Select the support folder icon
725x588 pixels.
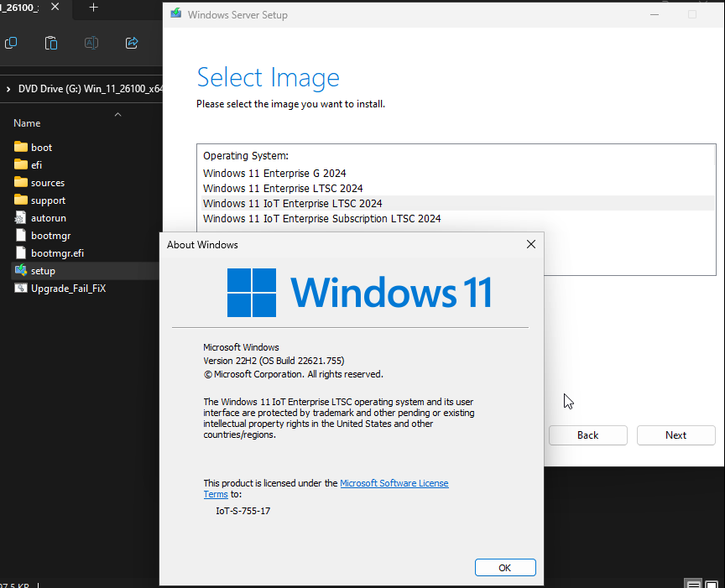click(21, 200)
